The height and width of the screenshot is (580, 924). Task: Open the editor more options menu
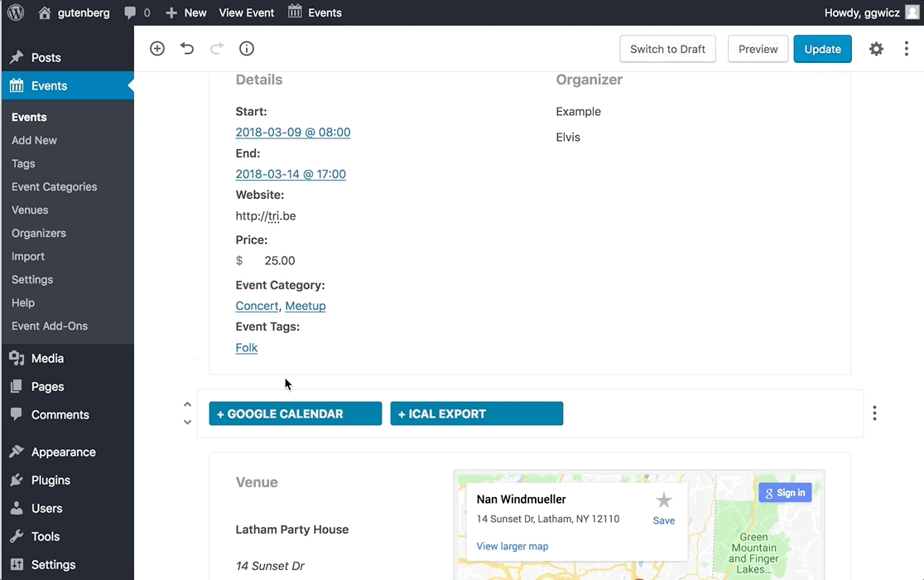pos(907,49)
